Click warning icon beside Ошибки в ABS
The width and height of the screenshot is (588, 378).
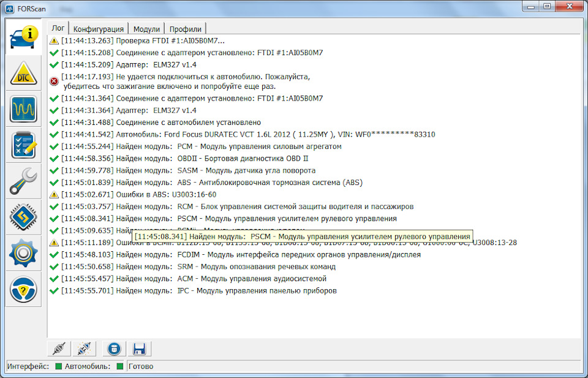(54, 195)
